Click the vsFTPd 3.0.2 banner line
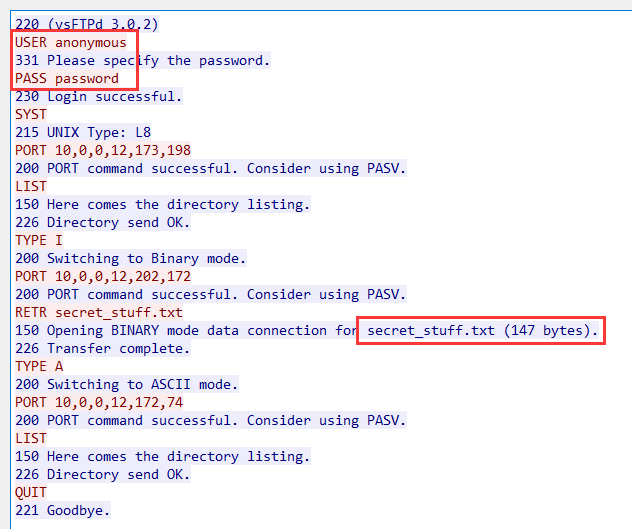This screenshot has width=632, height=529. pyautogui.click(x=86, y=24)
